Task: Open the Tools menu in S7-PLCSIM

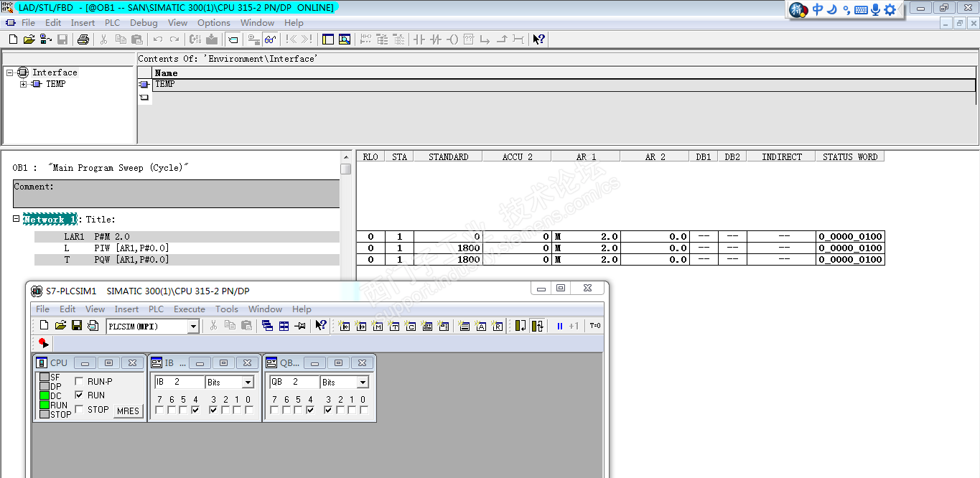Action: coord(227,309)
